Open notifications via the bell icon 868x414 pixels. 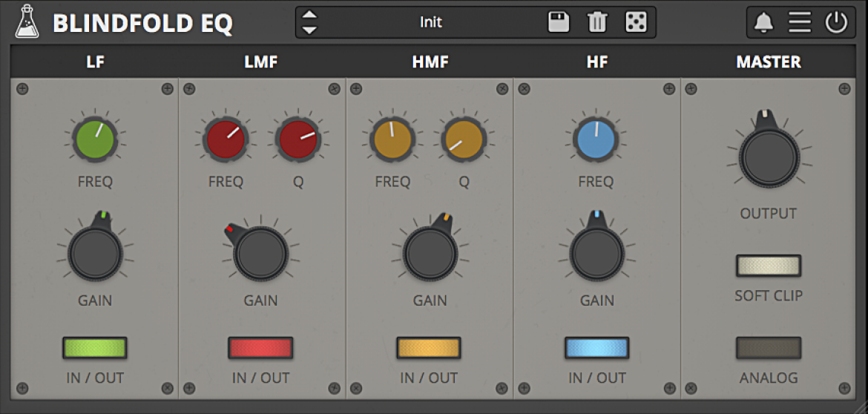[763, 23]
